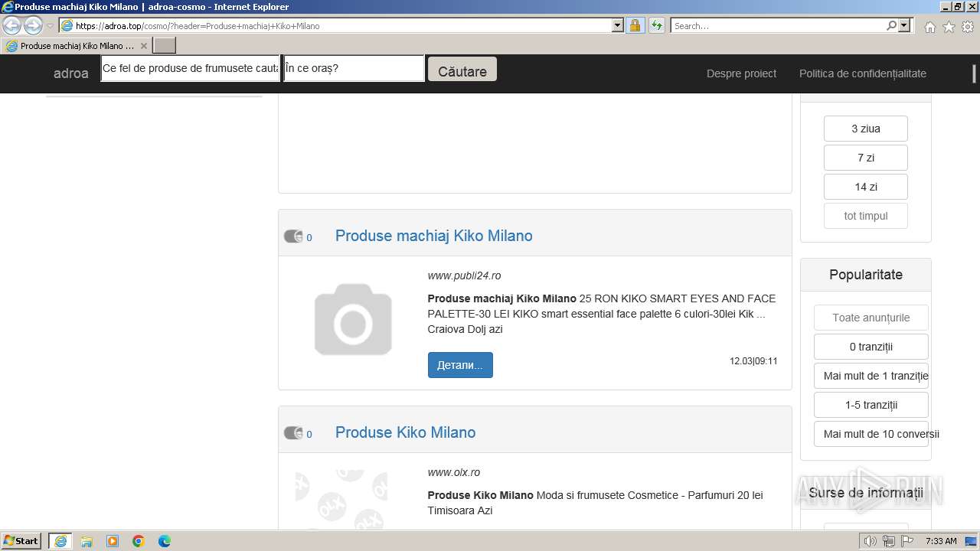Click the 12.03|09:11 timestamp
The height and width of the screenshot is (551, 980).
point(753,361)
